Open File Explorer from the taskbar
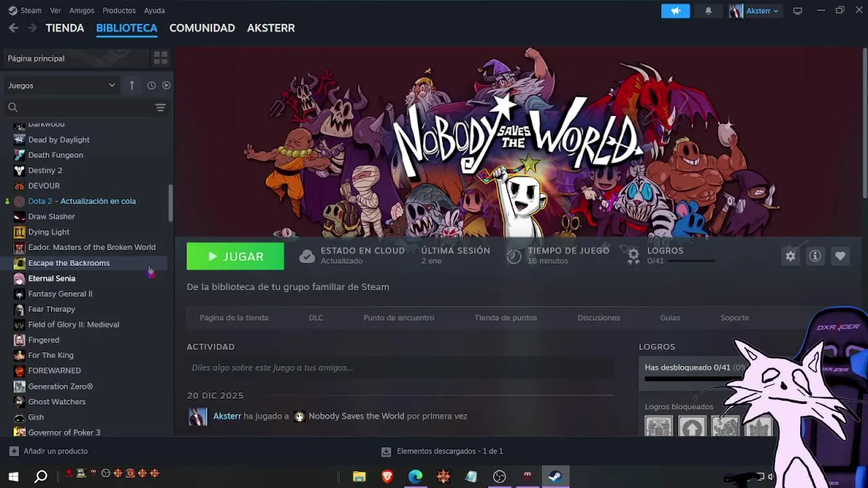868x488 pixels. pyautogui.click(x=359, y=476)
